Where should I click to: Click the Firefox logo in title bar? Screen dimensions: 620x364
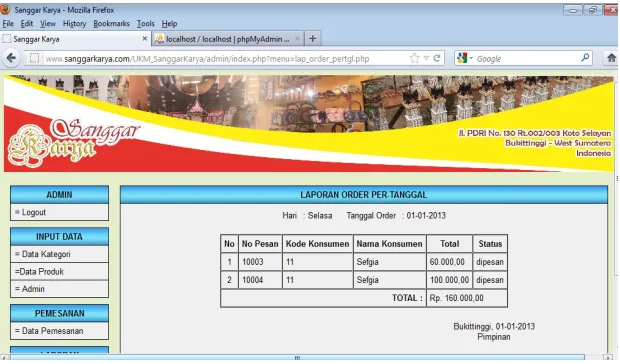(x=6, y=9)
